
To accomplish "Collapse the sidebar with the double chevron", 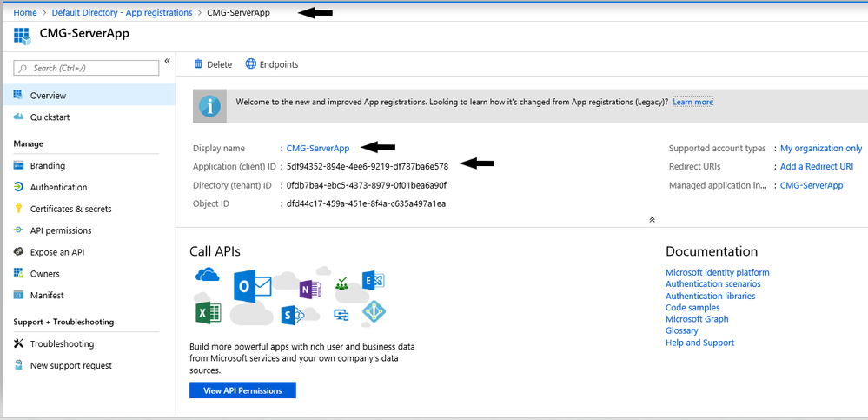I will tap(167, 61).
